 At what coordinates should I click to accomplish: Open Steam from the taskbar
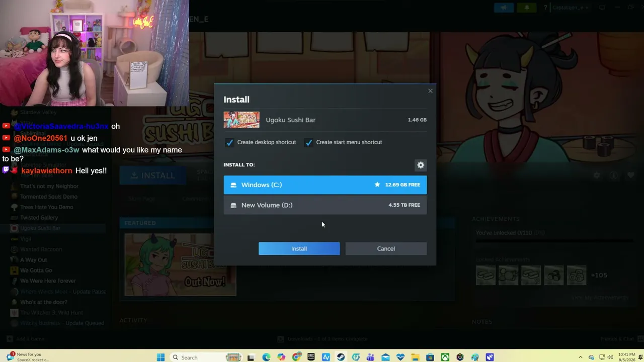(341, 357)
